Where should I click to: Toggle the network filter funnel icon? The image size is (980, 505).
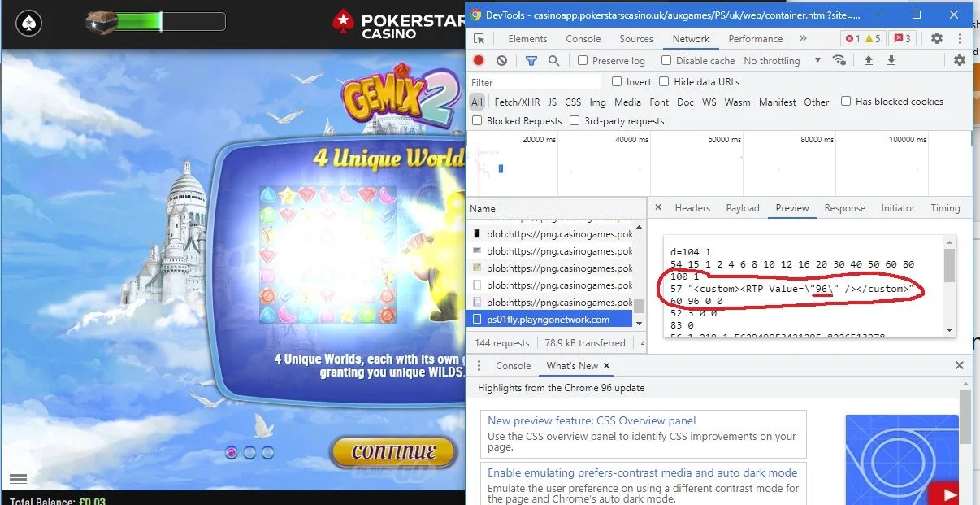click(531, 60)
